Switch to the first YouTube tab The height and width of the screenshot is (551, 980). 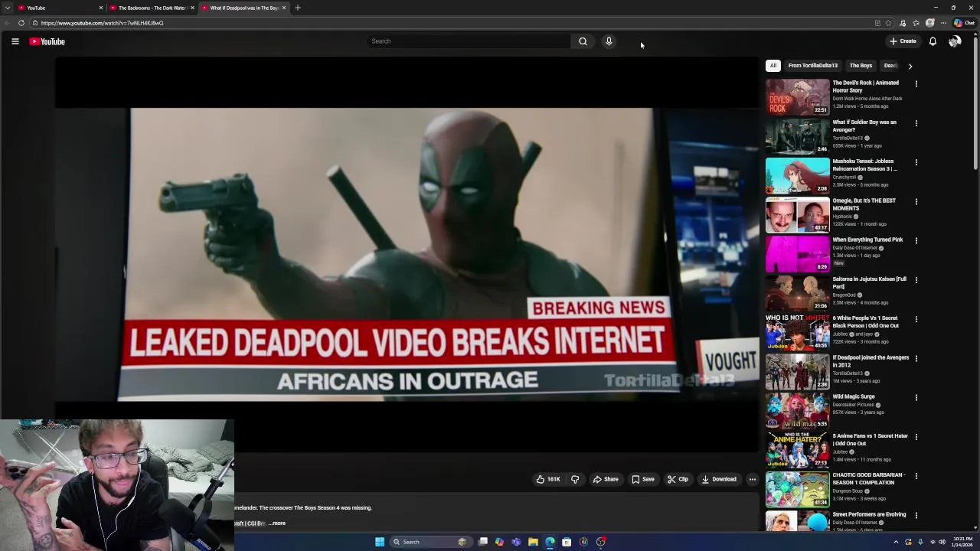[x=60, y=8]
